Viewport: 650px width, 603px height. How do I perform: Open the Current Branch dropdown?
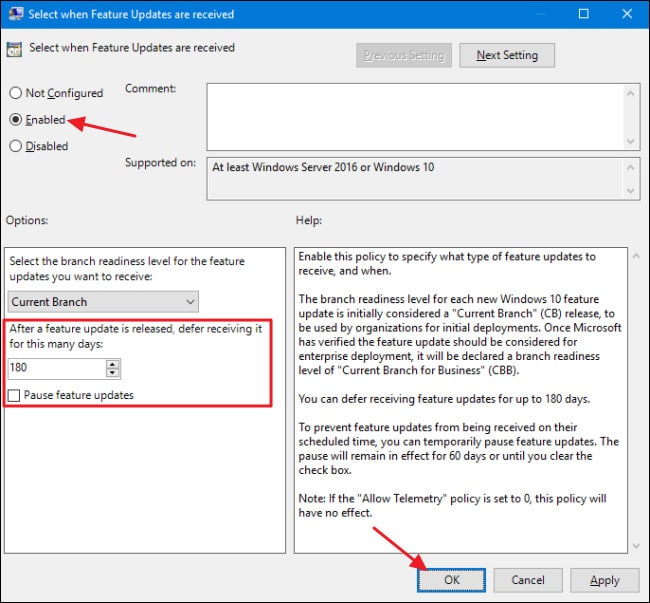tap(103, 302)
